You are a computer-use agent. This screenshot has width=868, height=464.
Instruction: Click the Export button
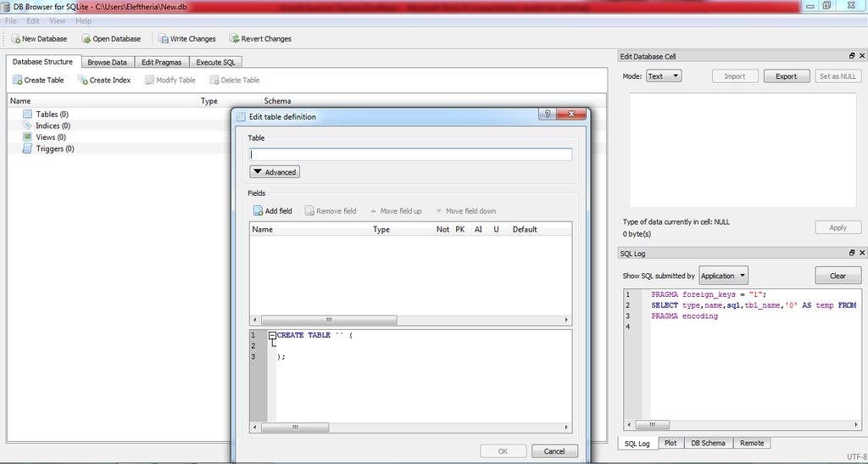786,76
